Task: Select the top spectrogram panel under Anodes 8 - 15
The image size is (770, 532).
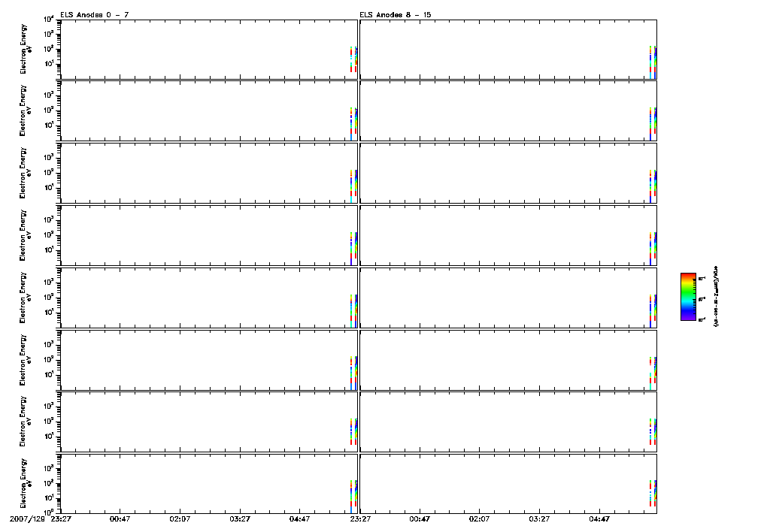Action: [508, 49]
